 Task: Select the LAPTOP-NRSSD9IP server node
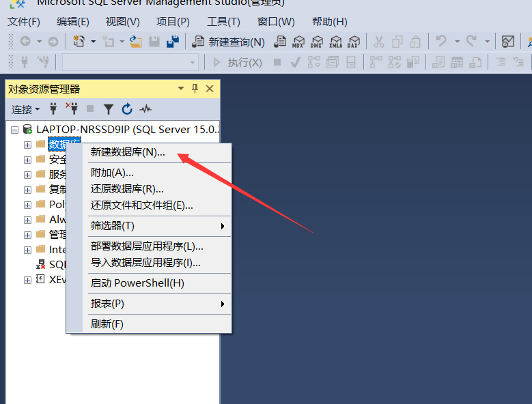click(127, 130)
